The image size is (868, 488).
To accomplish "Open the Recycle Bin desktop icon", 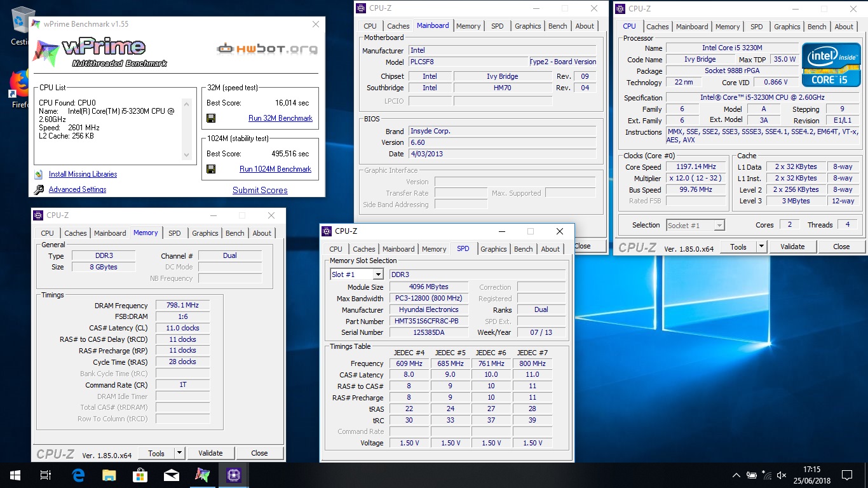I will (23, 20).
